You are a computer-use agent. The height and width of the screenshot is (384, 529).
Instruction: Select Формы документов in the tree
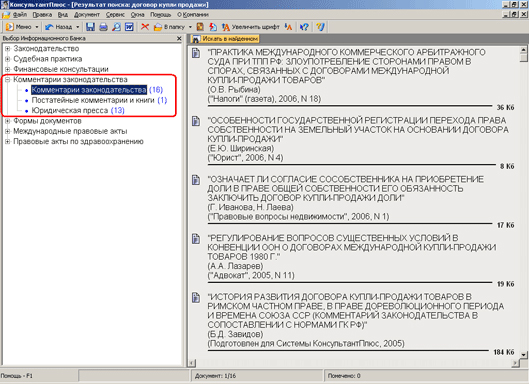(x=47, y=121)
